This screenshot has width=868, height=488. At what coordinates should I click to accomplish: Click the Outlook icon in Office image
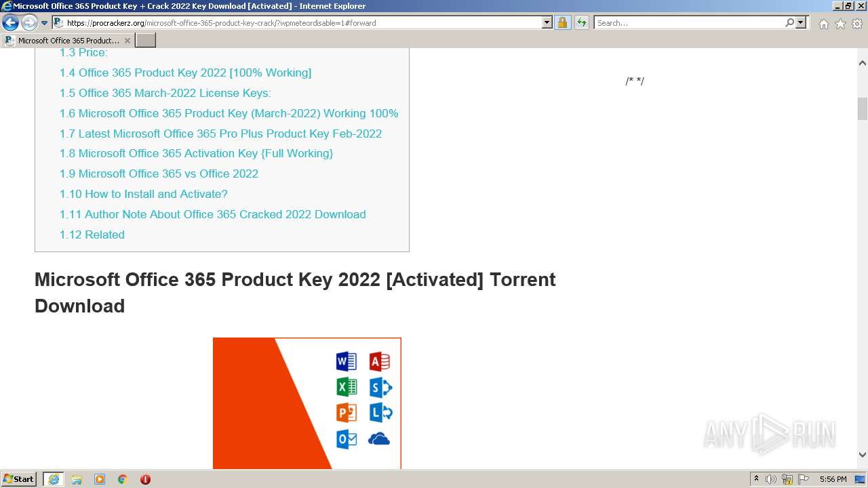click(347, 439)
